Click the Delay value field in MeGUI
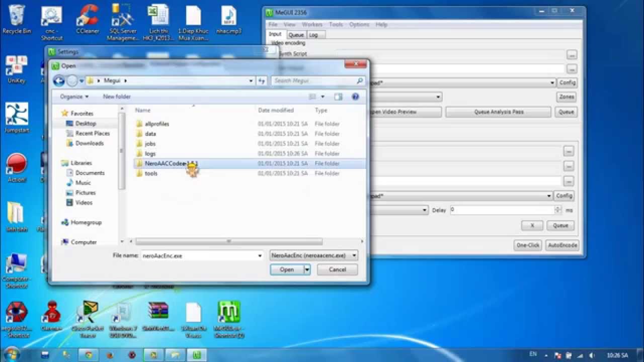The image size is (644, 362). tap(502, 210)
